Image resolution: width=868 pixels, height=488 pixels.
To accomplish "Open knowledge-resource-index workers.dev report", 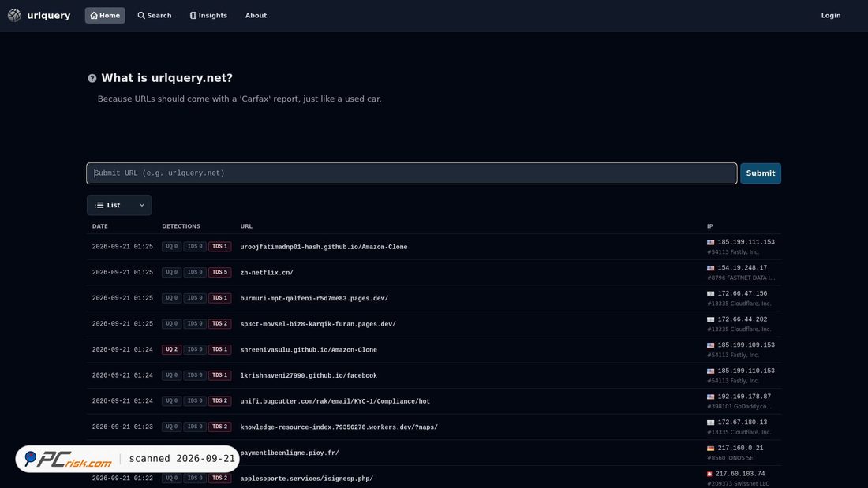I will [x=339, y=427].
